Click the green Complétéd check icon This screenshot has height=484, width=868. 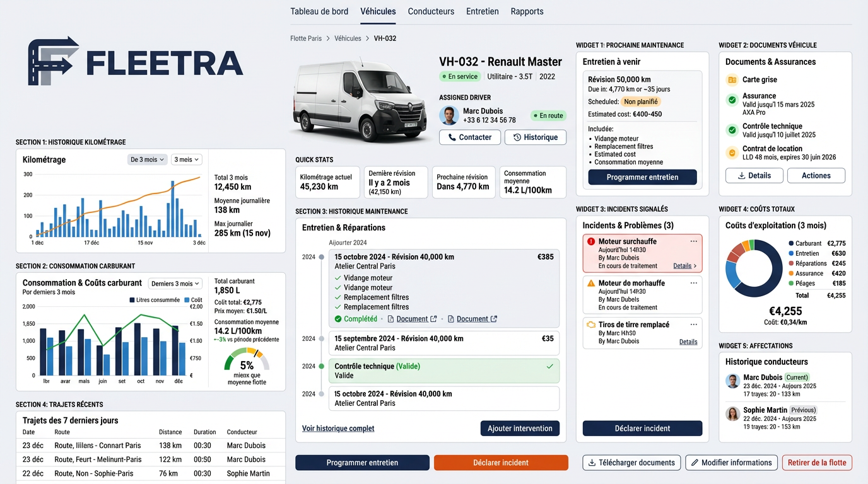(x=338, y=319)
